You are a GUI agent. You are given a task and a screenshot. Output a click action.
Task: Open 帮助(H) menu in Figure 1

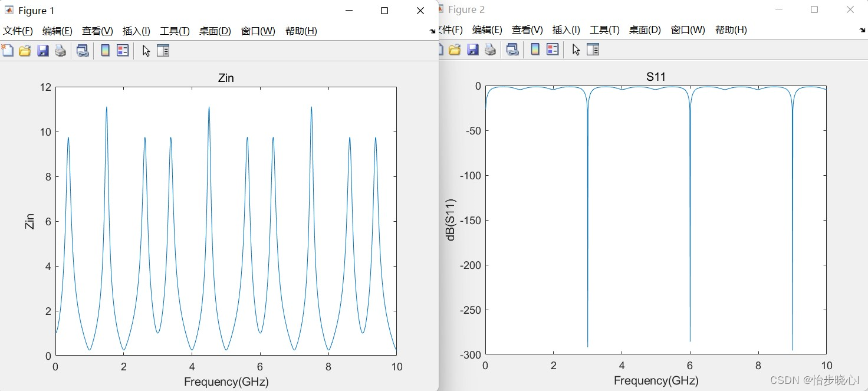301,31
